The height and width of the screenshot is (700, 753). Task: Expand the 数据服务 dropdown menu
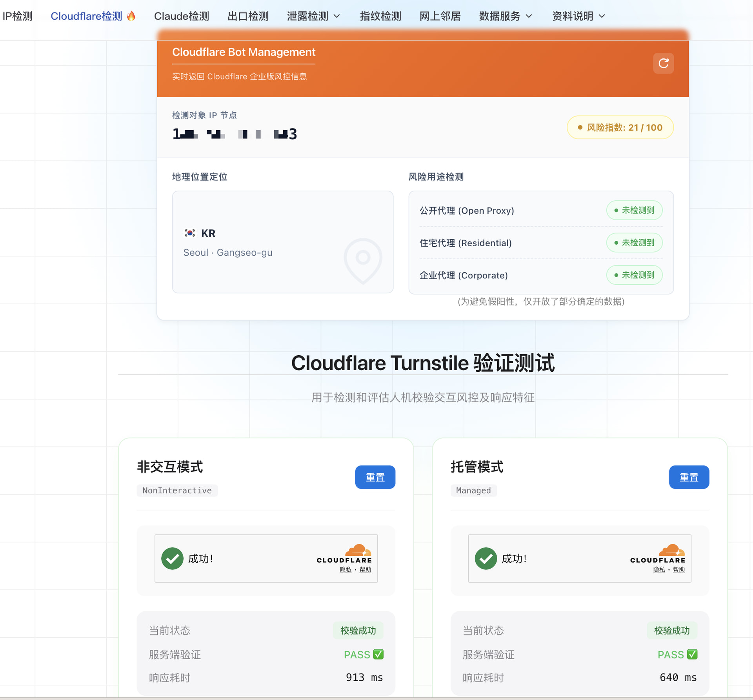[x=506, y=16]
